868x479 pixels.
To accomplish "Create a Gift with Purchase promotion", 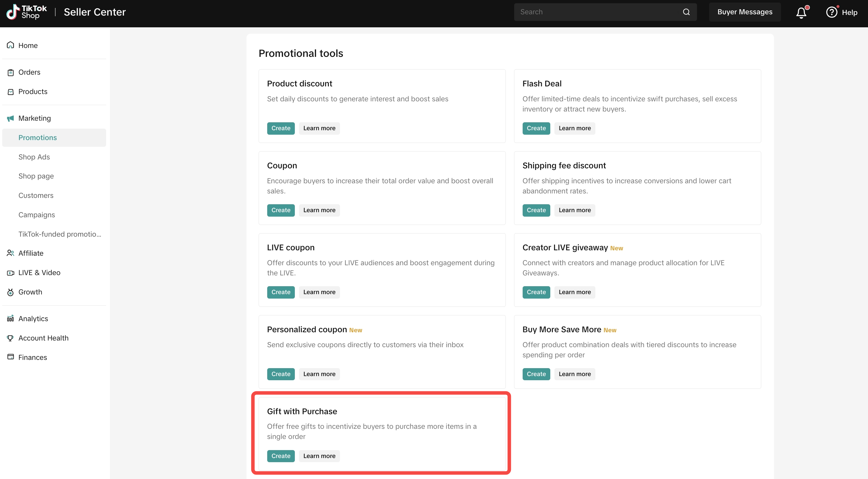I will coord(281,456).
